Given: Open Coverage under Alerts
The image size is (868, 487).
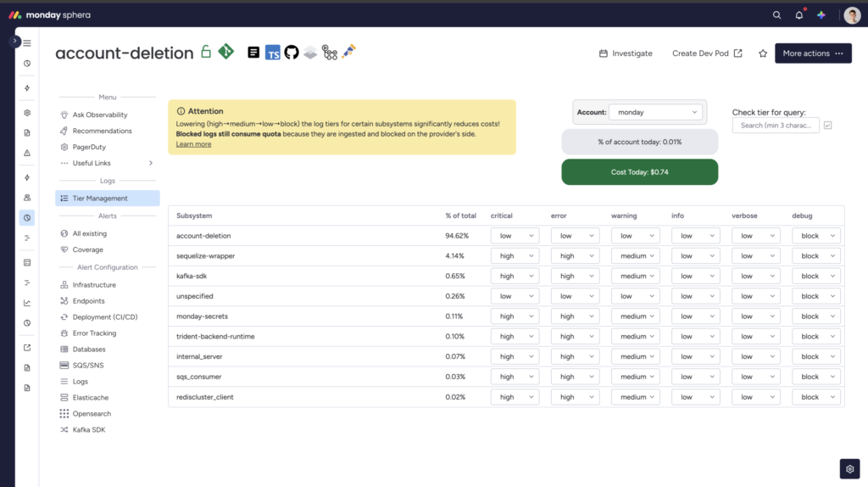Looking at the screenshot, I should pyautogui.click(x=87, y=249).
